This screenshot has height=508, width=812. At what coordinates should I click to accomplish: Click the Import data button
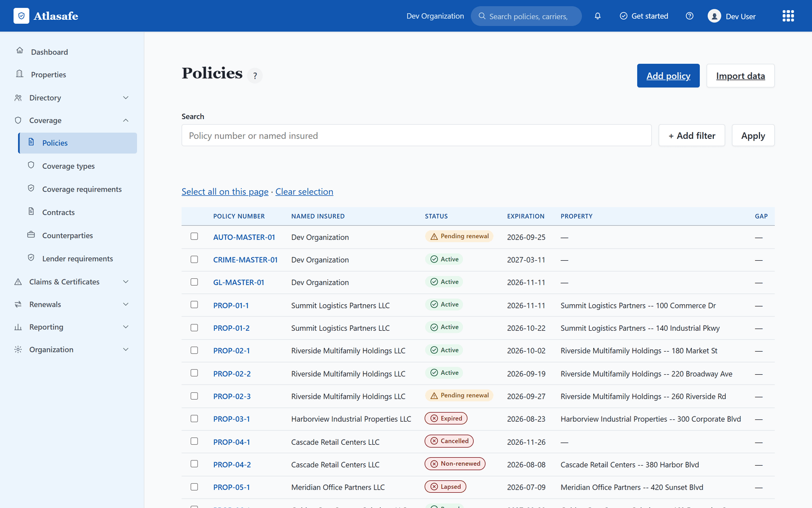740,76
